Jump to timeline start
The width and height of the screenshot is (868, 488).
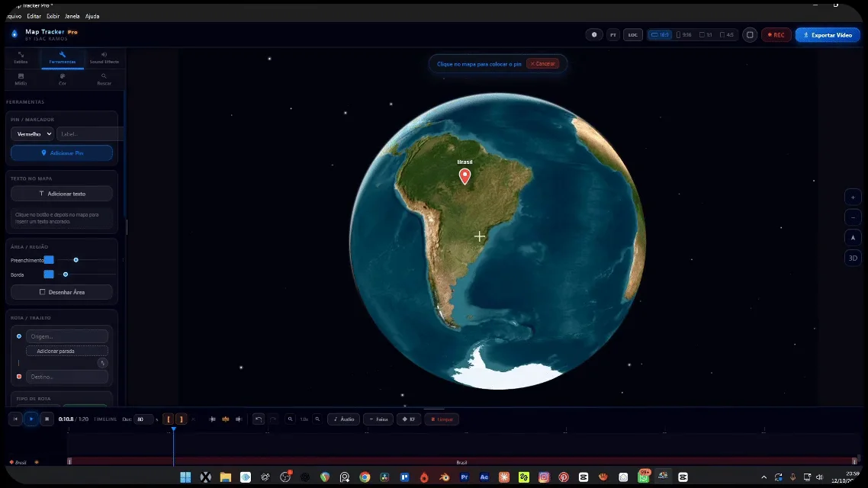pos(15,419)
